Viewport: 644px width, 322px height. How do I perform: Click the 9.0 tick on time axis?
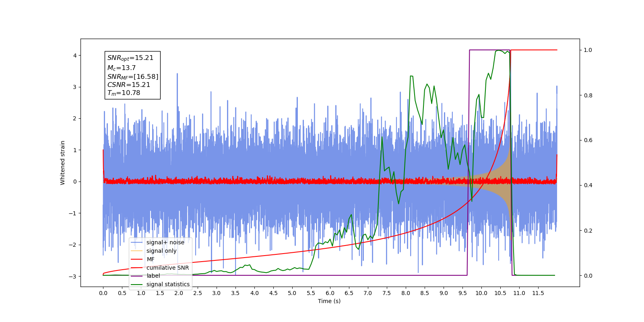click(444, 293)
